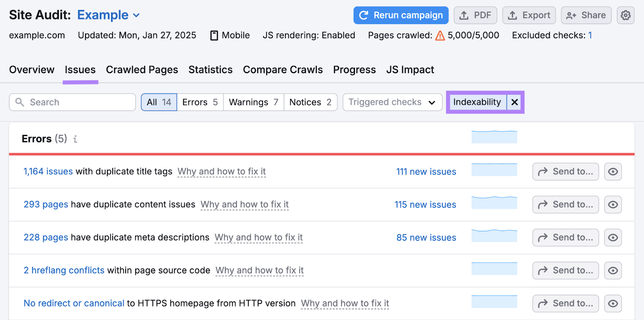
Task: Go to the Statistics tab
Action: coord(211,70)
